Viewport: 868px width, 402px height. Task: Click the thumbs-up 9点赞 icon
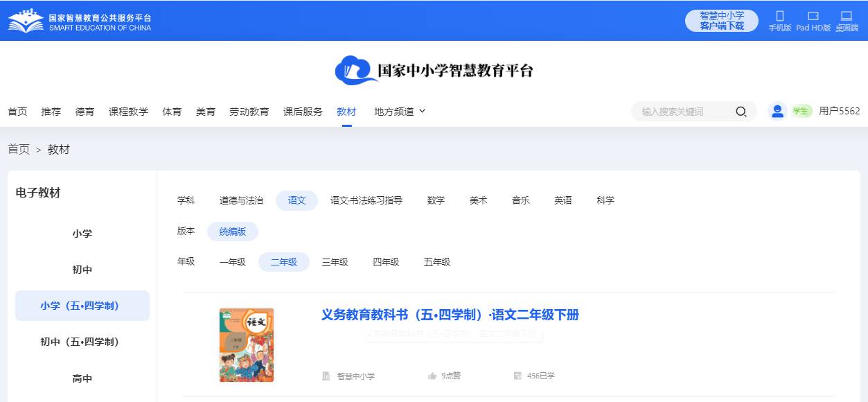coord(432,376)
